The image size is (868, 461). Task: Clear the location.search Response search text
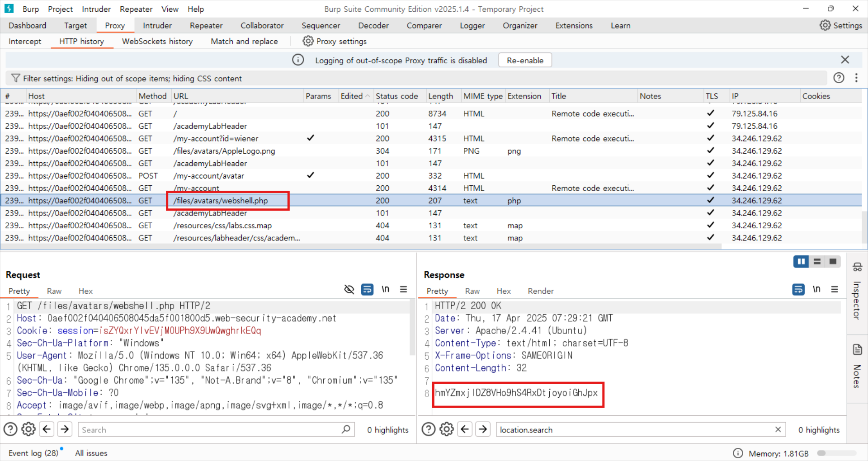tap(778, 429)
